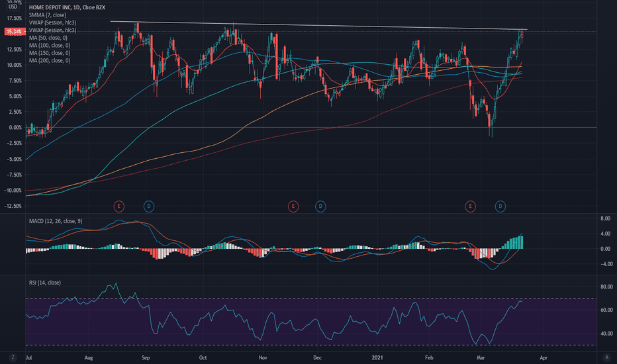Screen dimensions: 617x364
Task: Click the 0.00% level on price axis
Action: (15, 128)
